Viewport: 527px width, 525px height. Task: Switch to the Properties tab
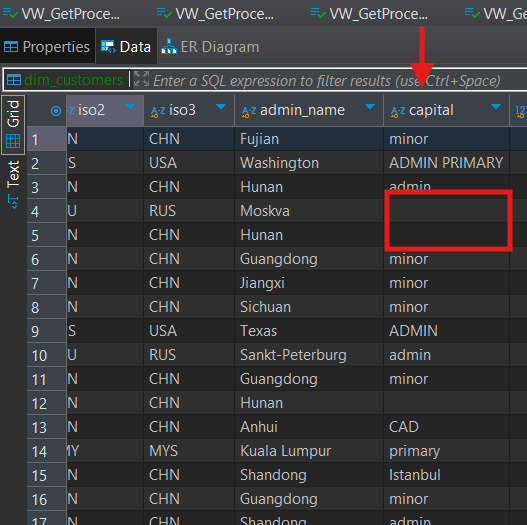[47, 46]
